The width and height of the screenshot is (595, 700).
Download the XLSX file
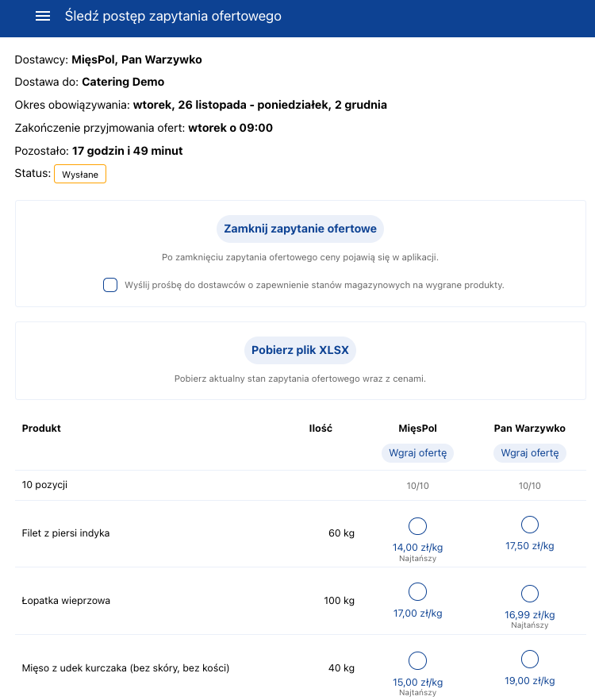pos(300,350)
